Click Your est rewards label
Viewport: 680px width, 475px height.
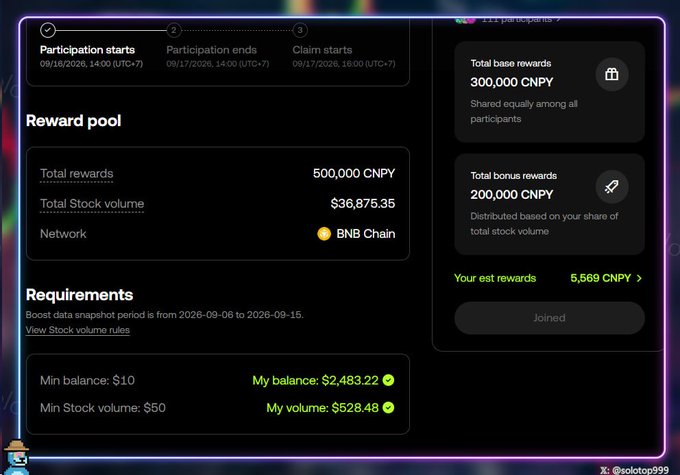[495, 278]
